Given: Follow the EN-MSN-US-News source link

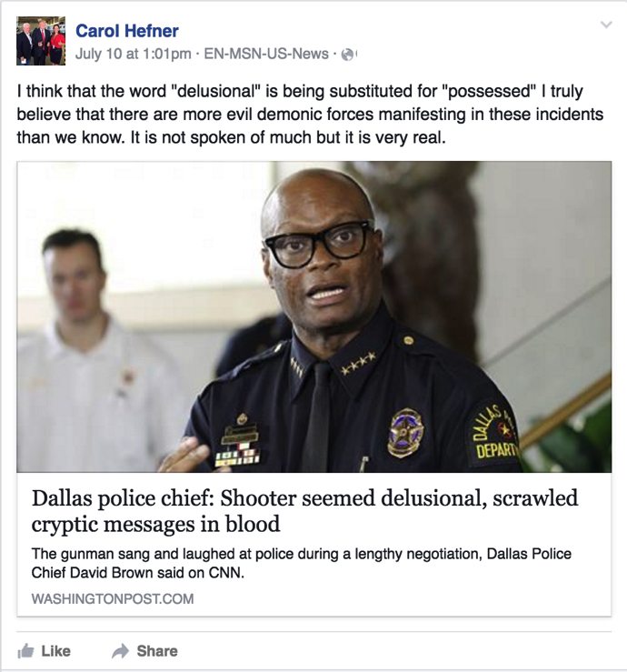Looking at the screenshot, I should [x=266, y=54].
